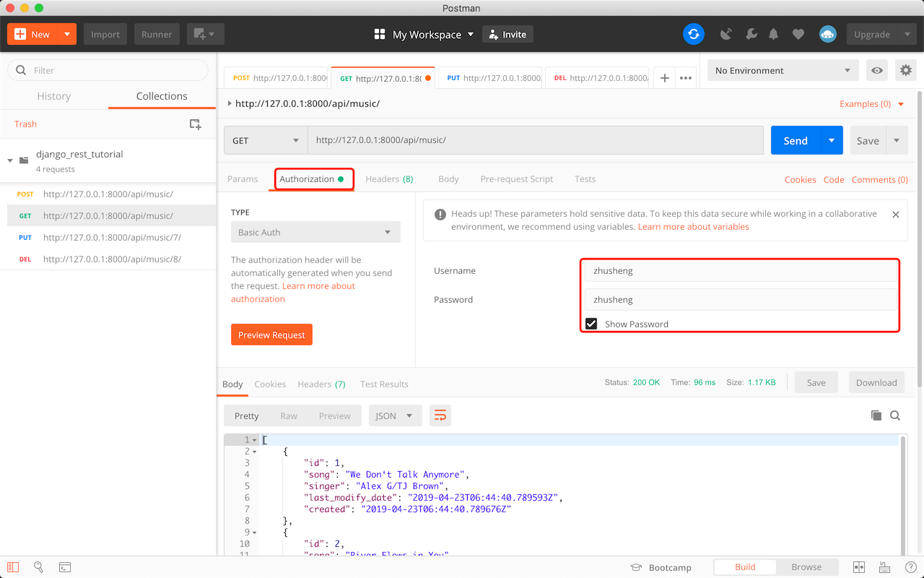Open the JSON format dropdown
The height and width of the screenshot is (578, 924).
(x=395, y=415)
